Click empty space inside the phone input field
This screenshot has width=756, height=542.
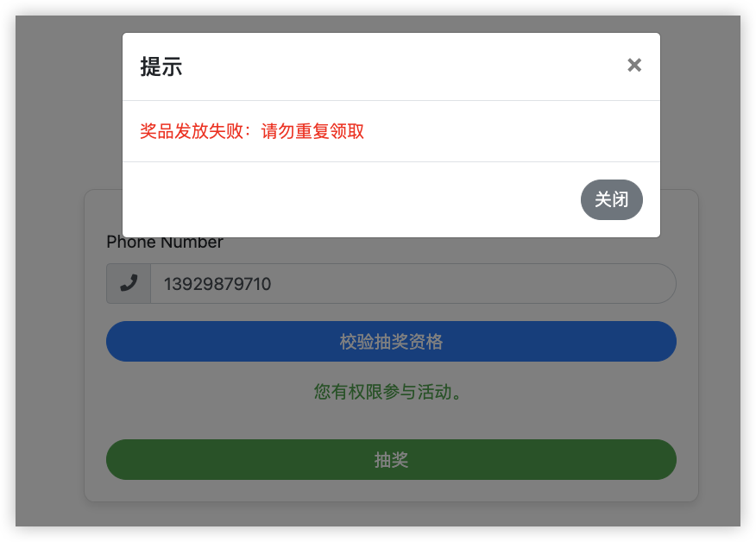[473, 284]
